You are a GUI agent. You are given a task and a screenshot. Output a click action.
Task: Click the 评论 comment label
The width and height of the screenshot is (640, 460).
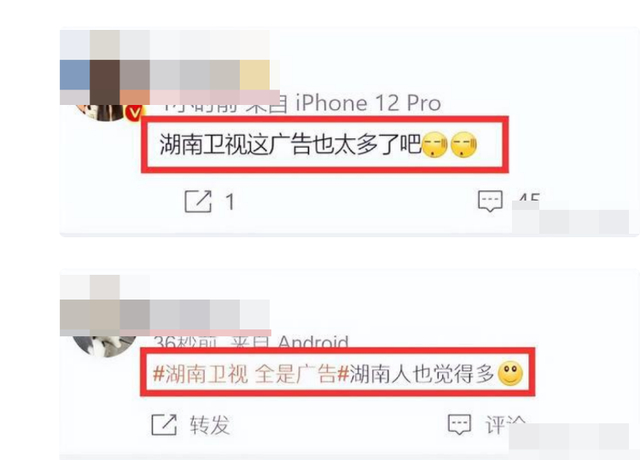505,425
